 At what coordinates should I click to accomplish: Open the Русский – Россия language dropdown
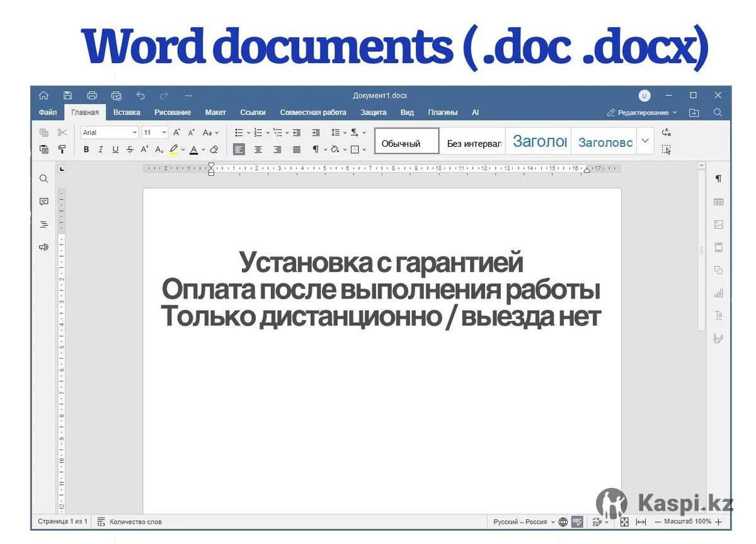(x=524, y=522)
